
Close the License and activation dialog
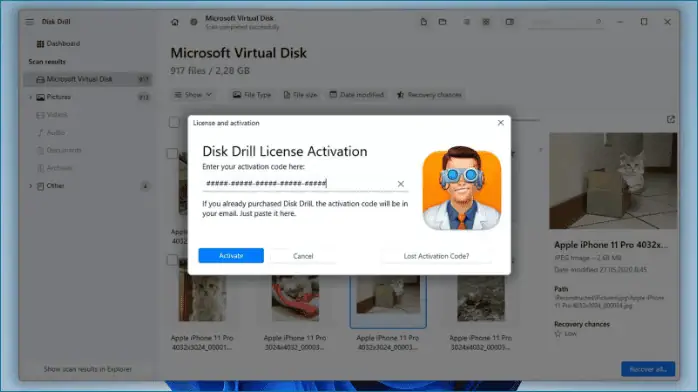click(500, 123)
